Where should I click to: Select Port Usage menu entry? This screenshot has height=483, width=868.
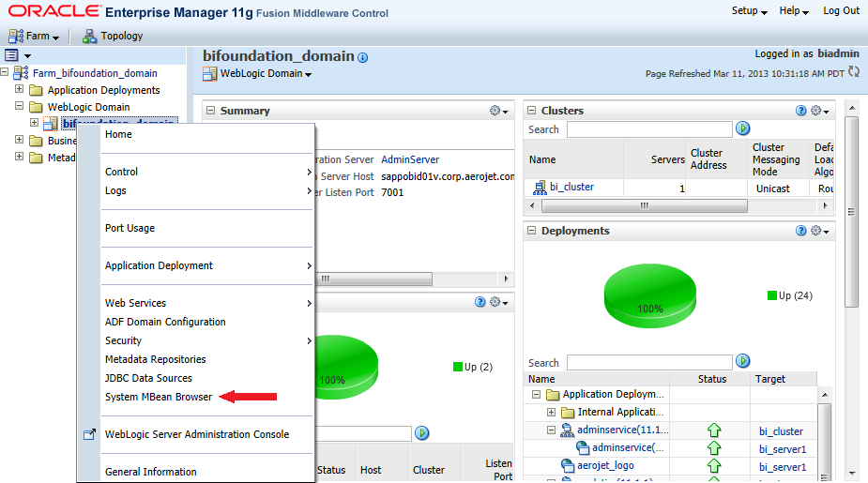(130, 228)
